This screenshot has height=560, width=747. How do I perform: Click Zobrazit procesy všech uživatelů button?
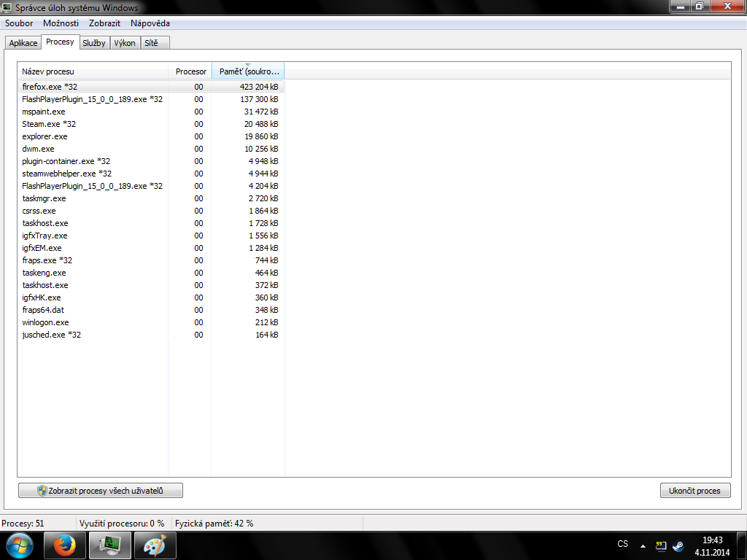[x=101, y=491]
